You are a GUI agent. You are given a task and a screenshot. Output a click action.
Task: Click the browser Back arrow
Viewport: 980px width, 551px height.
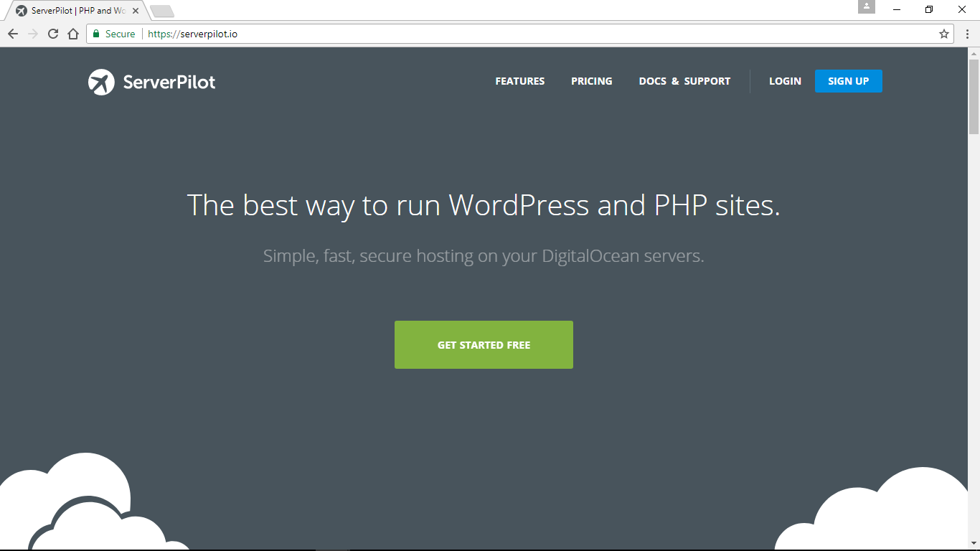click(x=13, y=34)
